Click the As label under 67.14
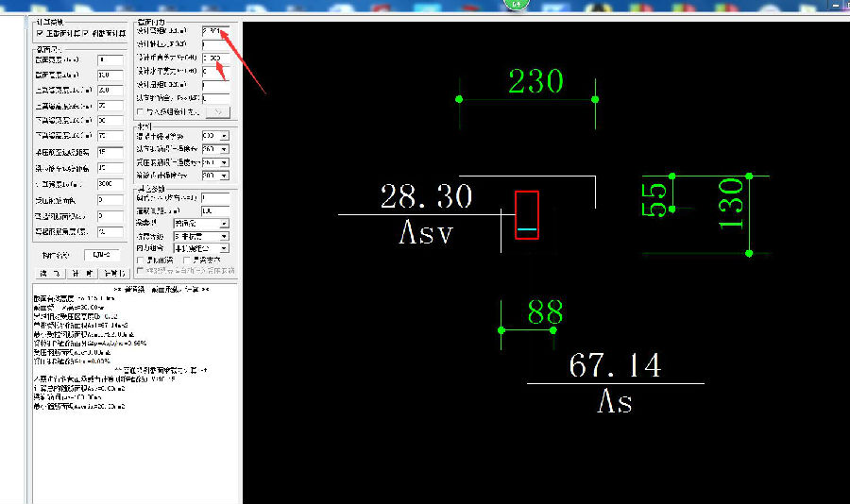The width and height of the screenshot is (850, 504). coord(615,402)
